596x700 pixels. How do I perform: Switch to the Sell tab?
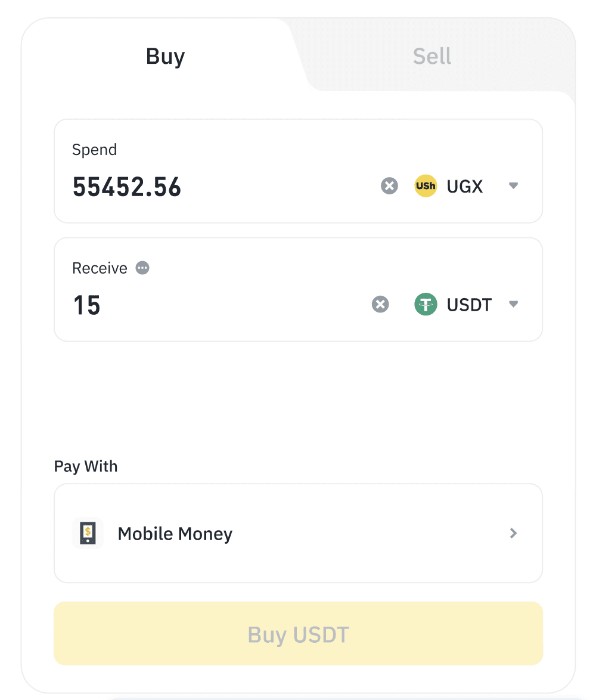432,57
